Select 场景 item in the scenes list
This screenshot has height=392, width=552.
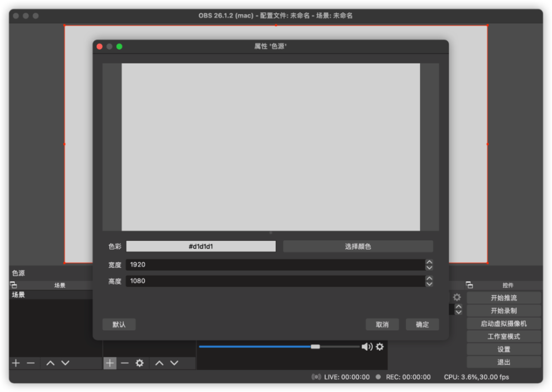(x=51, y=294)
